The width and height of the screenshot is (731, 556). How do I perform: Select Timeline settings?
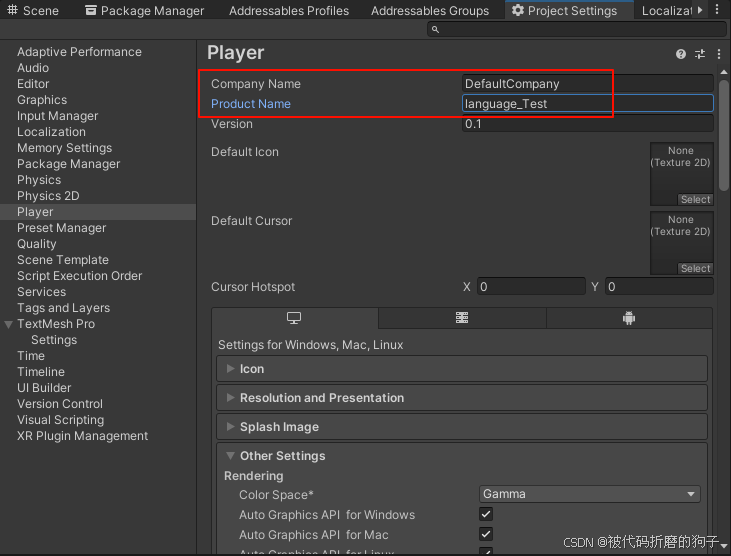coord(41,372)
